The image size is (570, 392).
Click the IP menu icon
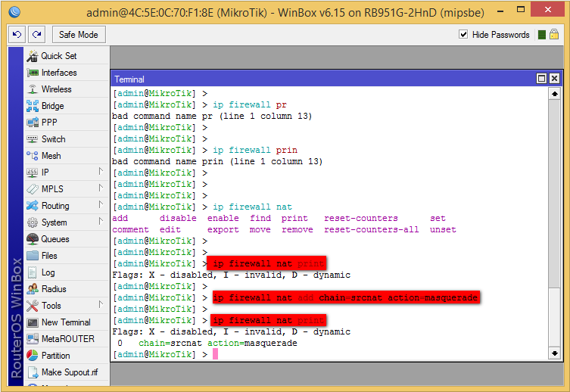pos(33,173)
